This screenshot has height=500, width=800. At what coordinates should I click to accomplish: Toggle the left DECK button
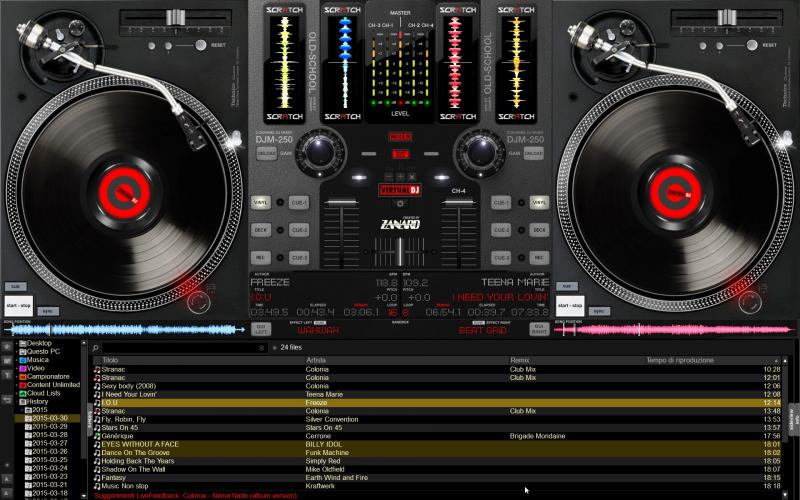tap(260, 230)
